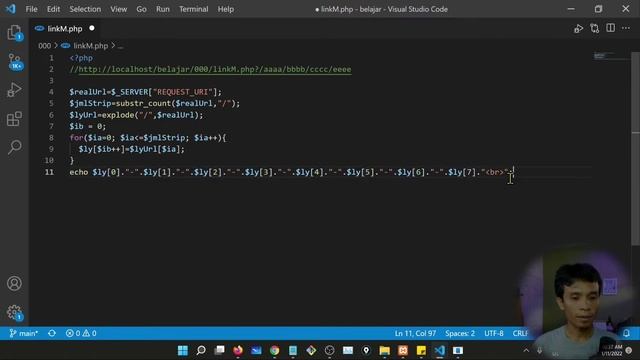Open Task View on the taskbar

220,350
